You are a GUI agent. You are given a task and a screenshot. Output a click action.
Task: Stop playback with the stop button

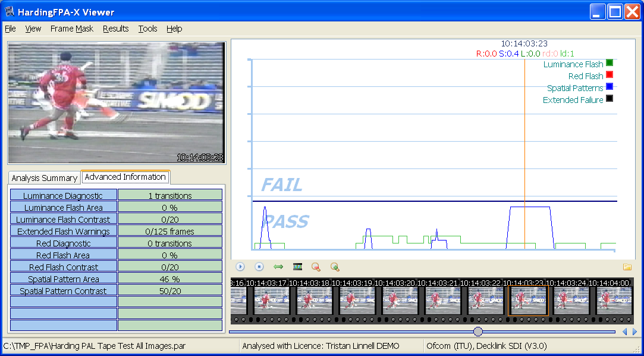pyautogui.click(x=259, y=267)
